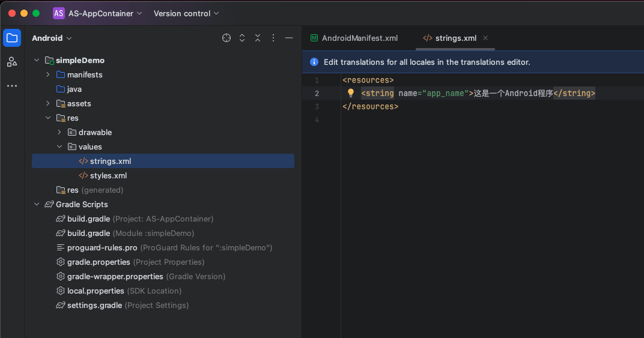Click the translations editor banner text
644x338 pixels.
tap(427, 62)
